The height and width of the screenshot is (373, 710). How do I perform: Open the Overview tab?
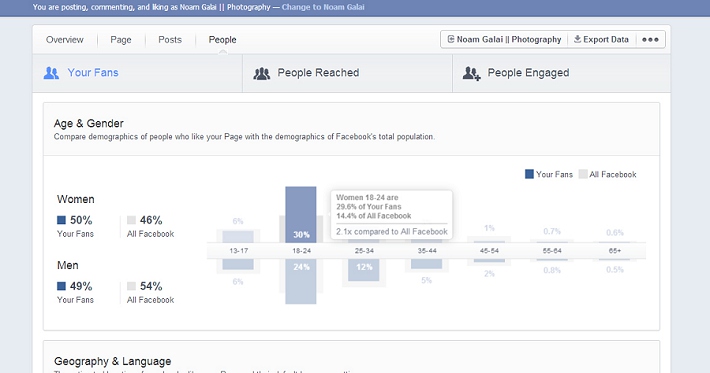(65, 40)
